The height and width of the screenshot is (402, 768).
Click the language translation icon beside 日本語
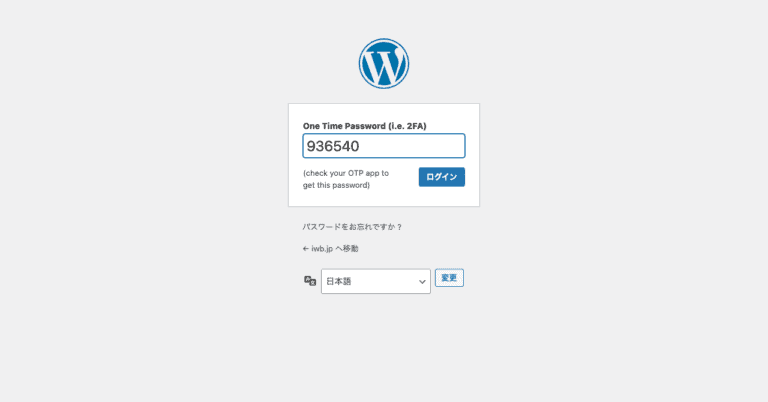coord(310,281)
